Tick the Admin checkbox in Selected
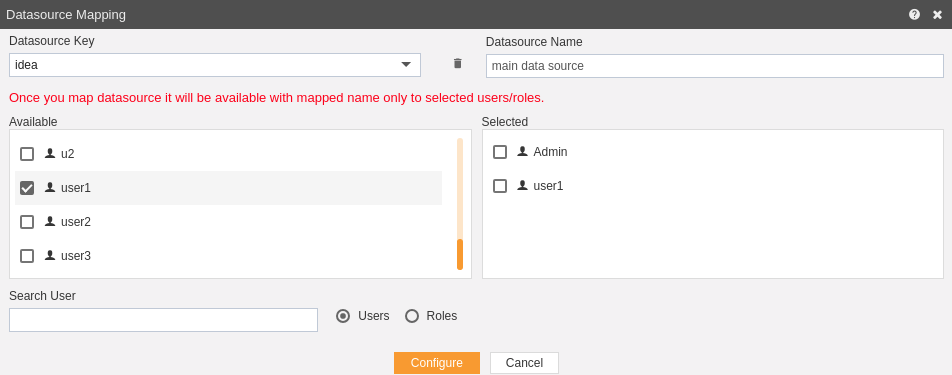The height and width of the screenshot is (375, 952). tap(500, 152)
